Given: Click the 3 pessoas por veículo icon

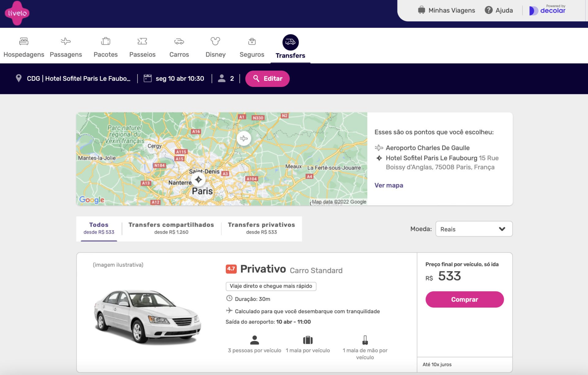Looking at the screenshot, I should point(254,340).
